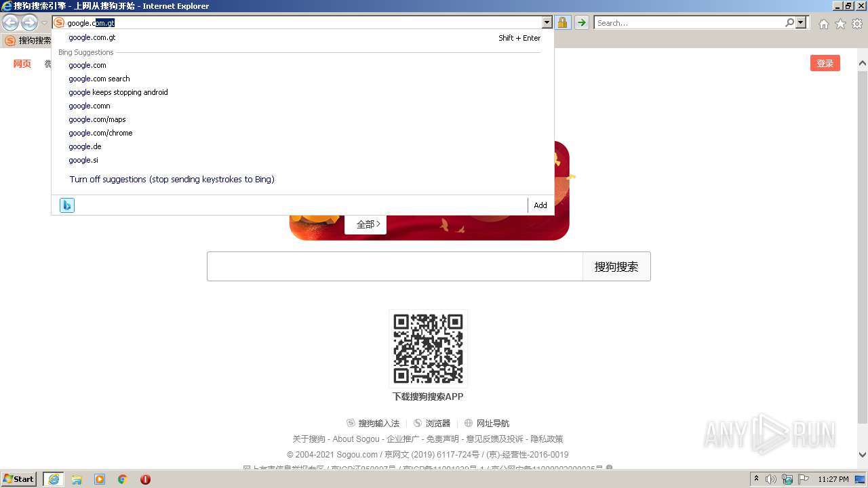Expand the address bar autocomplete dropdown arrow
868x488 pixels.
point(547,23)
